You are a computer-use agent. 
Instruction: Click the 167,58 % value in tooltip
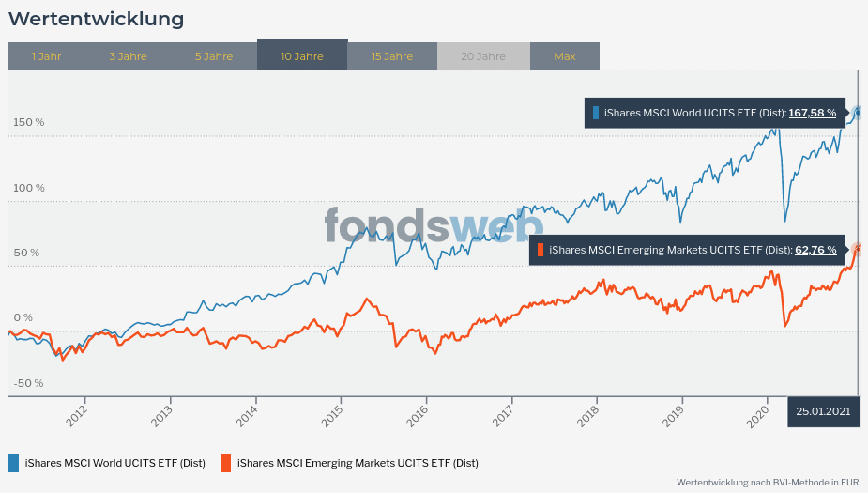(812, 113)
